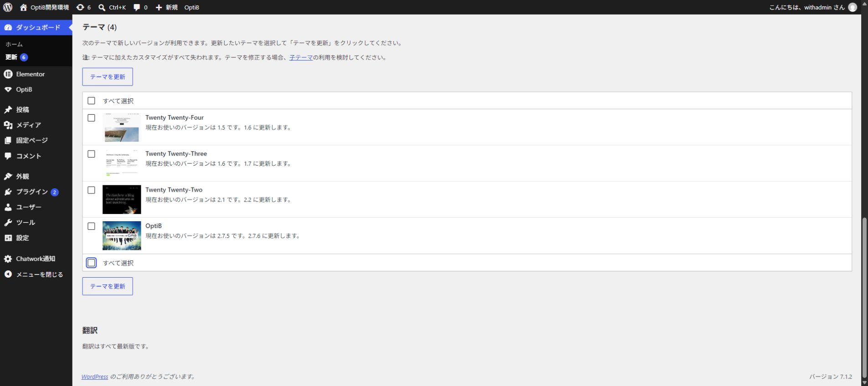Image resolution: width=868 pixels, height=386 pixels.
Task: Open comments bubble in admin bar
Action: (x=137, y=7)
